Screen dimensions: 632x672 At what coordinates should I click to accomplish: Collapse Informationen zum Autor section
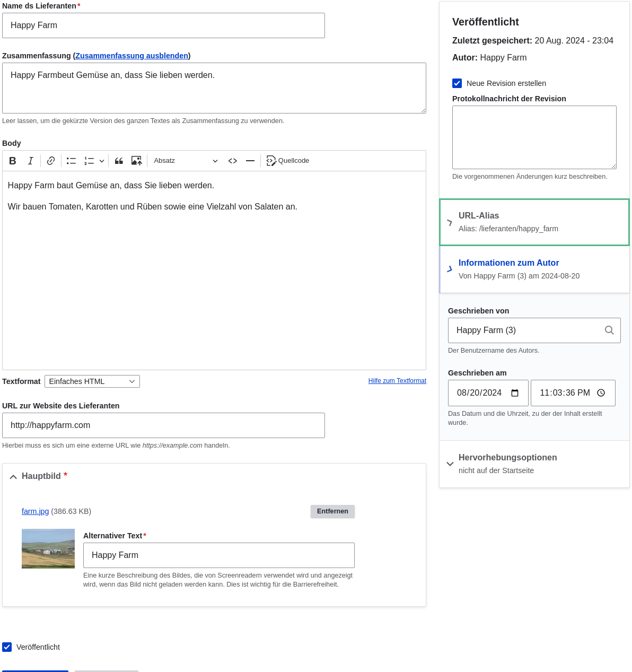click(534, 269)
